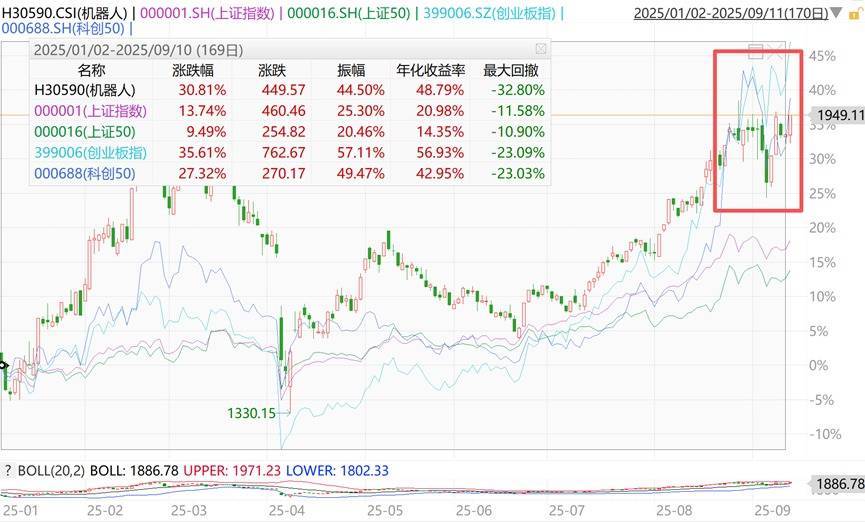Select the 399006(创业板指) table row
Screen dimensions: 865x522
290,152
